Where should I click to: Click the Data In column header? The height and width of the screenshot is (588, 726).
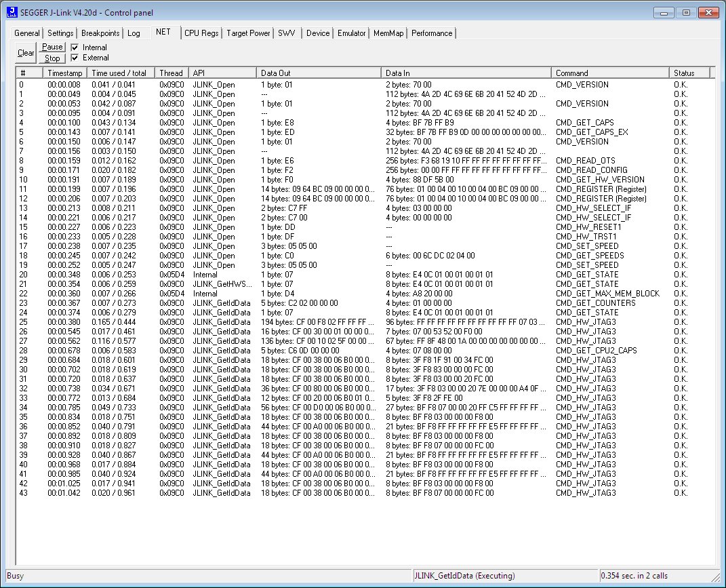[x=466, y=73]
